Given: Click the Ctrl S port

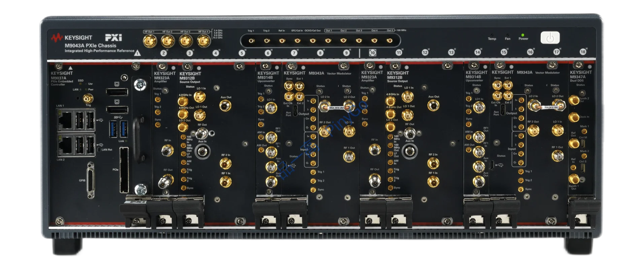Looking at the screenshot, I should (x=582, y=168).
